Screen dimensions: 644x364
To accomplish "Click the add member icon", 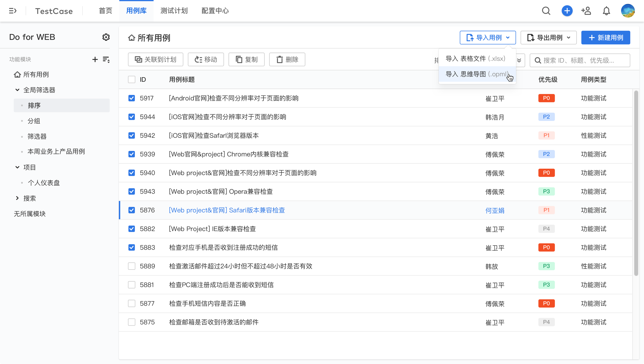I will point(586,11).
